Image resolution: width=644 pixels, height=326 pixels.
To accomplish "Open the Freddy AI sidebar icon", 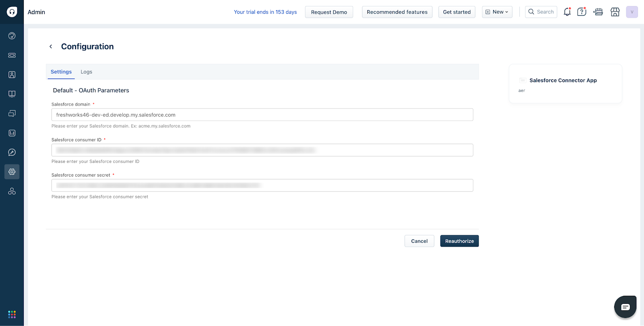I will click(x=12, y=152).
